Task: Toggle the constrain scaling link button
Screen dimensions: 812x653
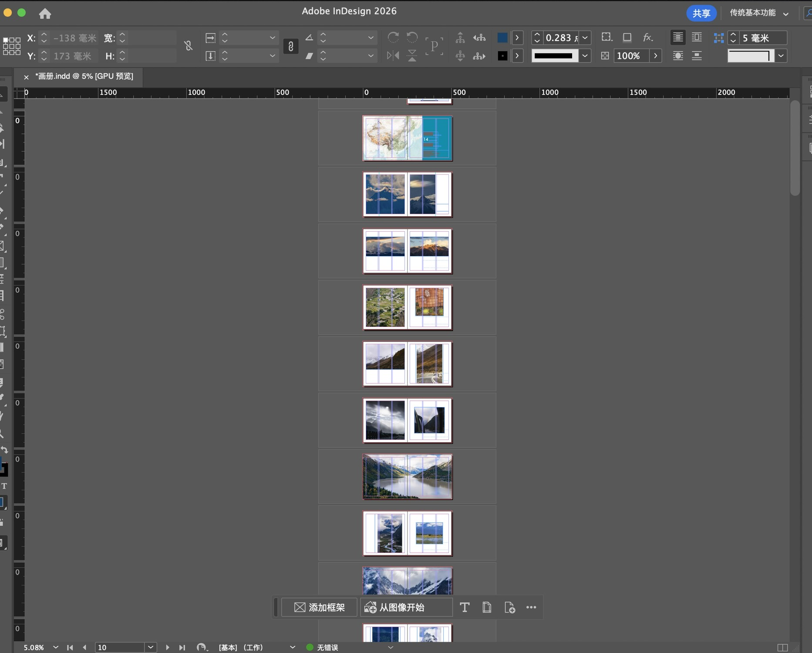Action: (291, 46)
